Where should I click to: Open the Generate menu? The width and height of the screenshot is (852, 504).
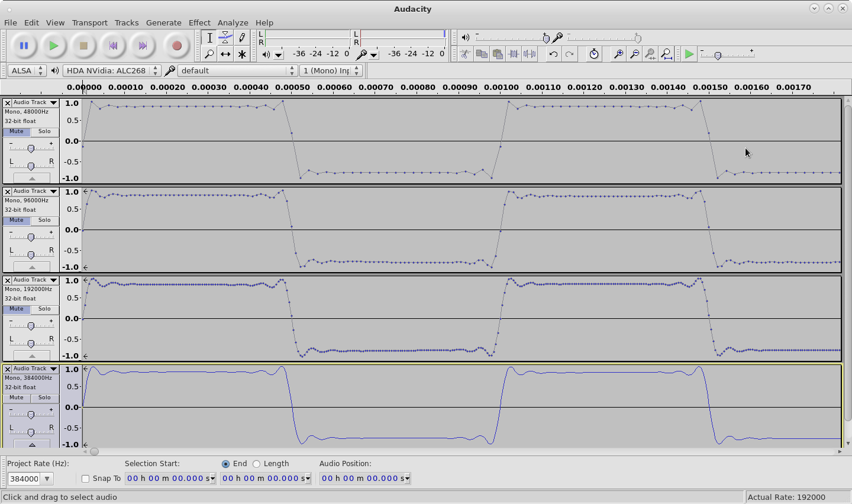pyautogui.click(x=164, y=22)
